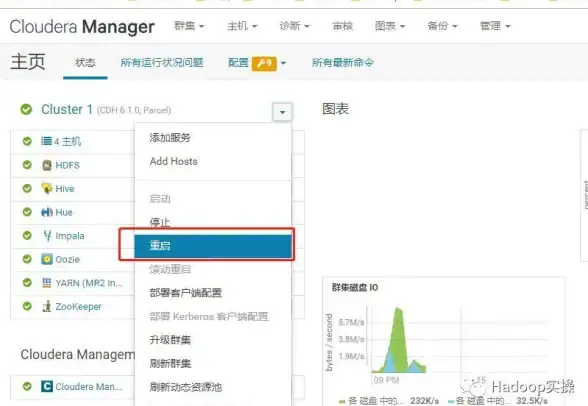Click the green status icon beside ZooKeeper

(27, 306)
